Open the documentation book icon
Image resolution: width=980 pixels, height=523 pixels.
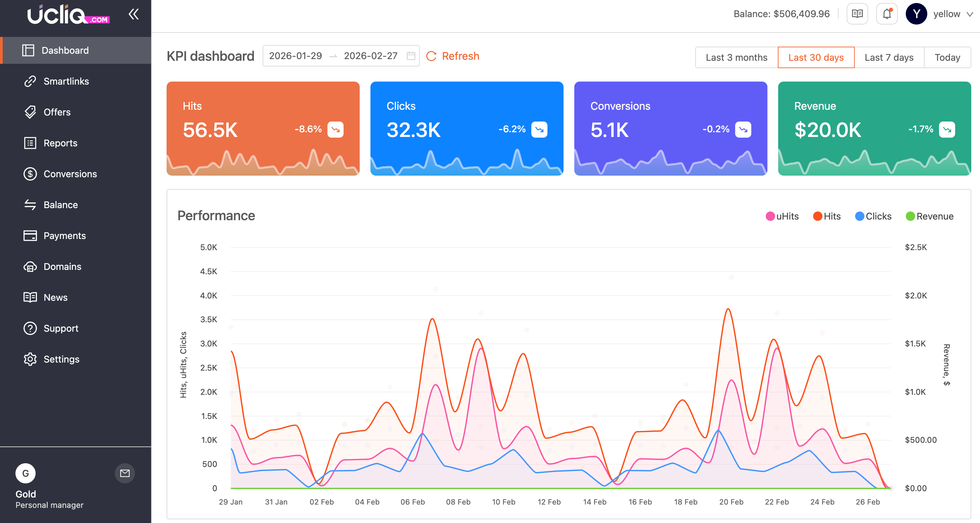point(857,14)
